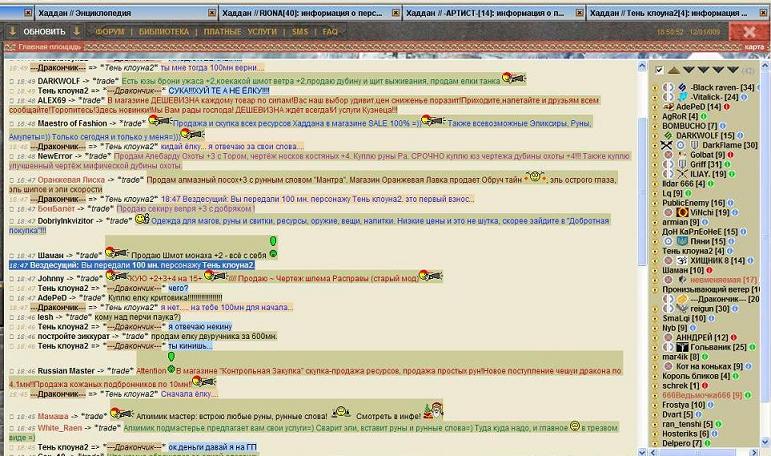Click chat vertical scrollbar thumb
This screenshot has height=456, width=771.
click(642, 192)
